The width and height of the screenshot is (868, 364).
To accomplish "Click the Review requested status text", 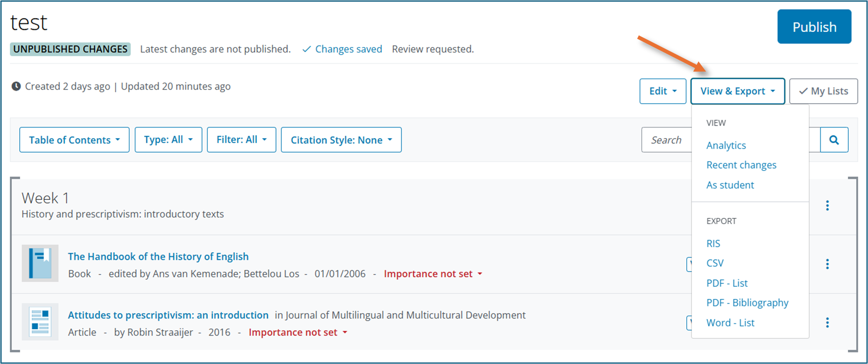I will [433, 49].
